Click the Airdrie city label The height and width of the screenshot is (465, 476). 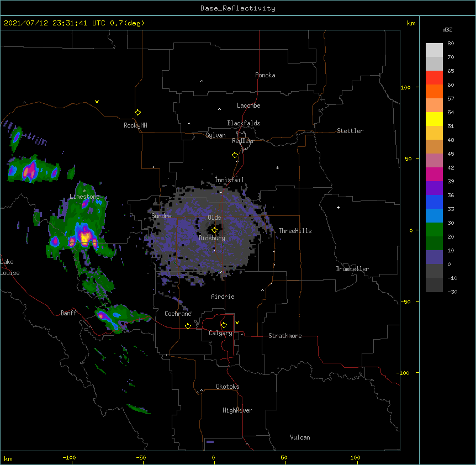click(223, 297)
